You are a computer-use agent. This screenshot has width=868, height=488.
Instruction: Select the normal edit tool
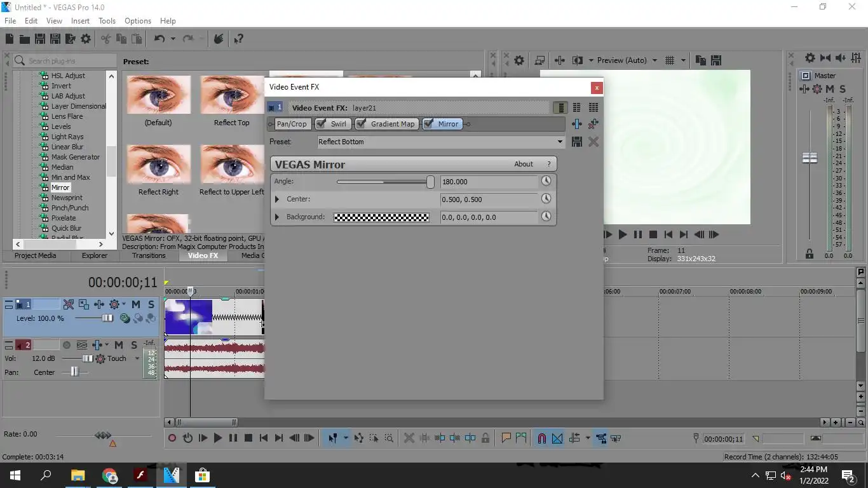[x=332, y=438]
